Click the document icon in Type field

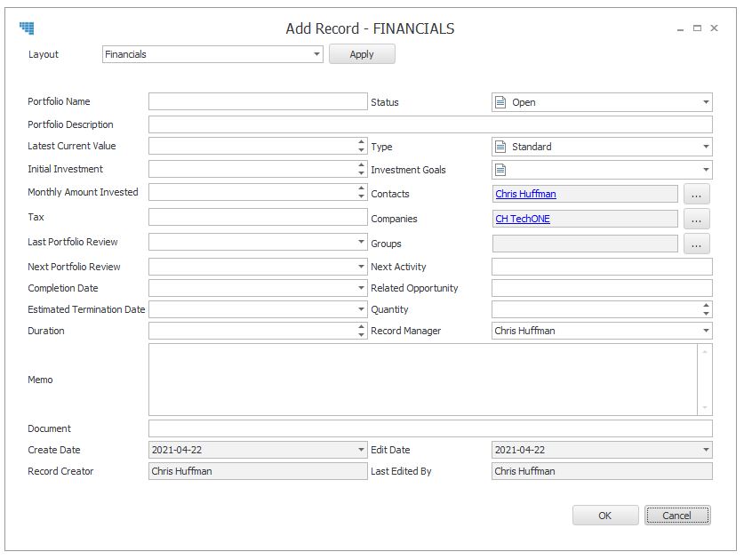[x=500, y=147]
